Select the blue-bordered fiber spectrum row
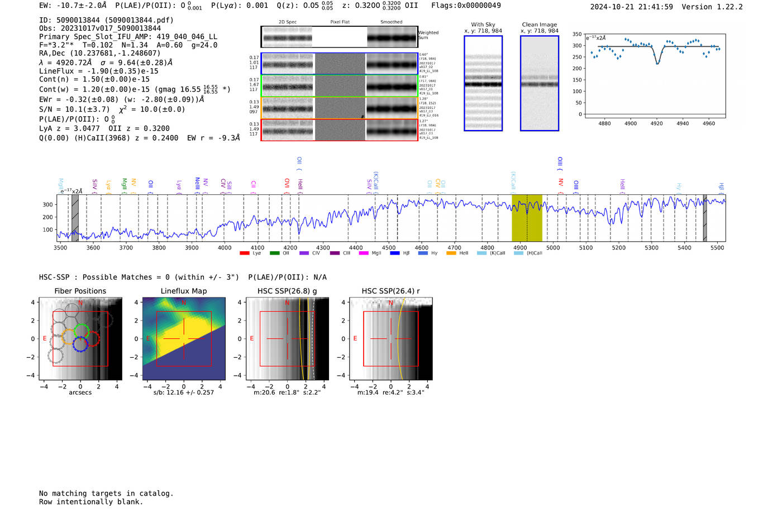Screen dimensions: 782x532 tap(340, 64)
